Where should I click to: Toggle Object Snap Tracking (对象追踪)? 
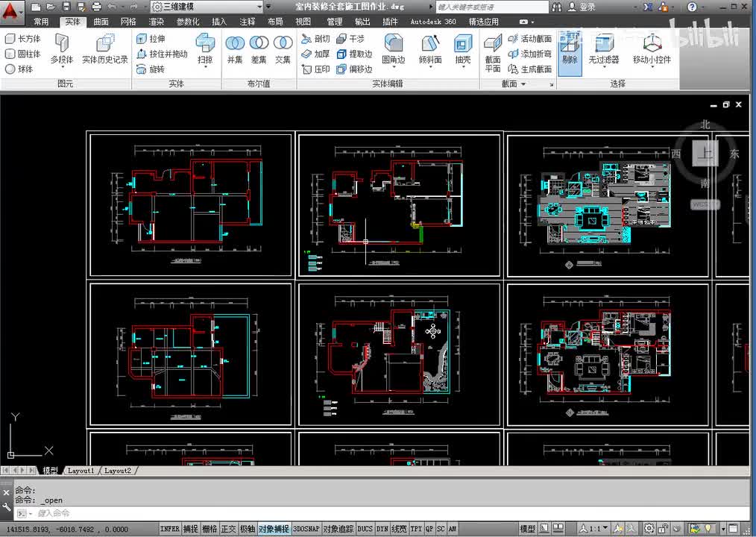pos(338,529)
